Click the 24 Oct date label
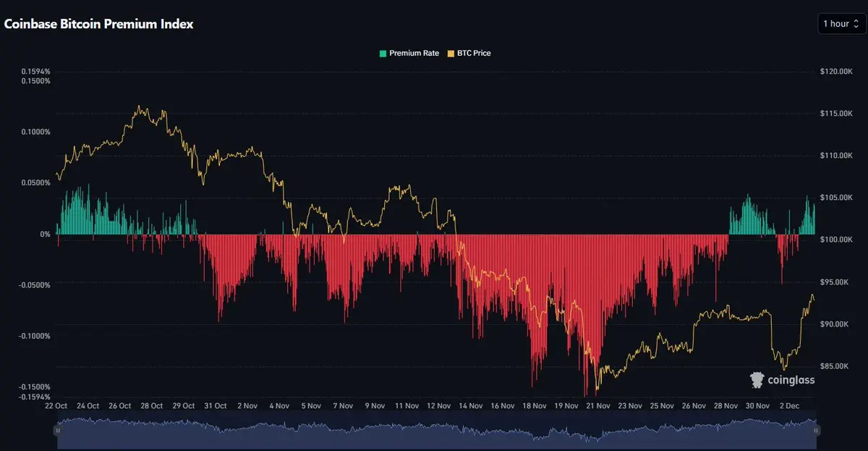The image size is (868, 451). [x=88, y=406]
